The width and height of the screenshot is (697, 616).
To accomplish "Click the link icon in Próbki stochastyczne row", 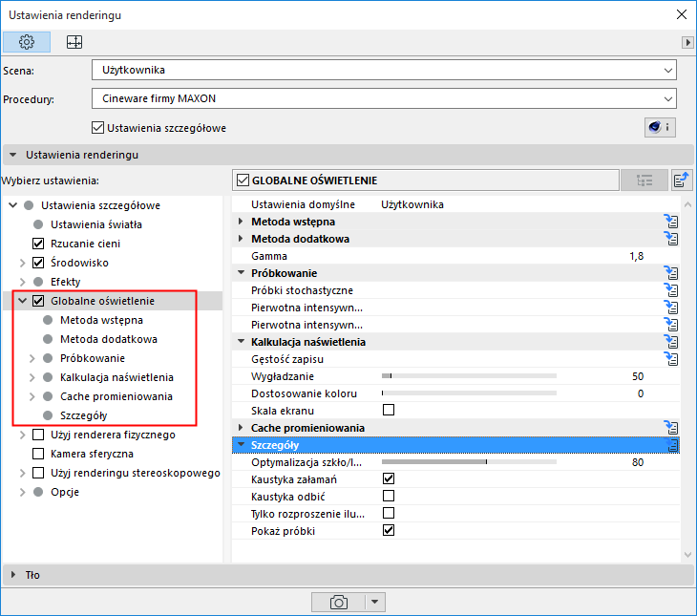I will tap(671, 290).
